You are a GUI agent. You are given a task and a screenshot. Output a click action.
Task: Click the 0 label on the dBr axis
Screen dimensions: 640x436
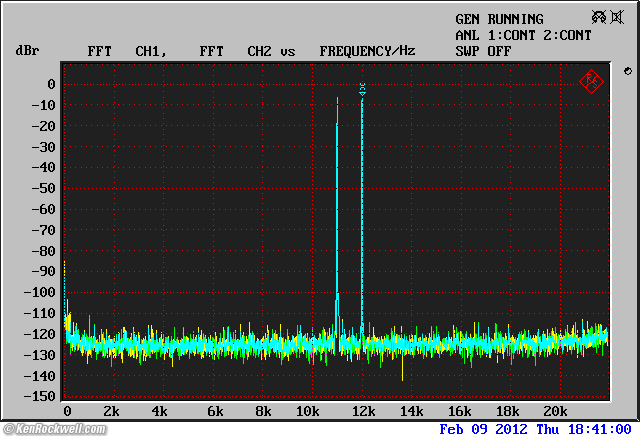pyautogui.click(x=49, y=84)
